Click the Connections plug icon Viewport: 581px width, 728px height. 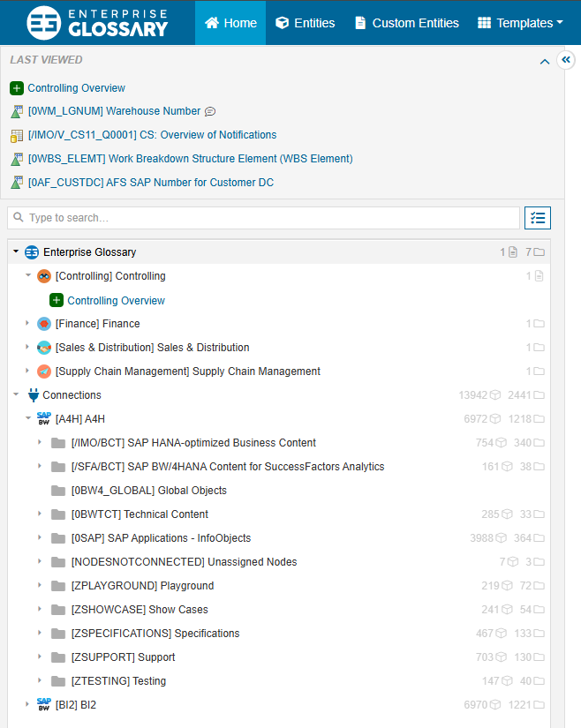[x=34, y=395]
